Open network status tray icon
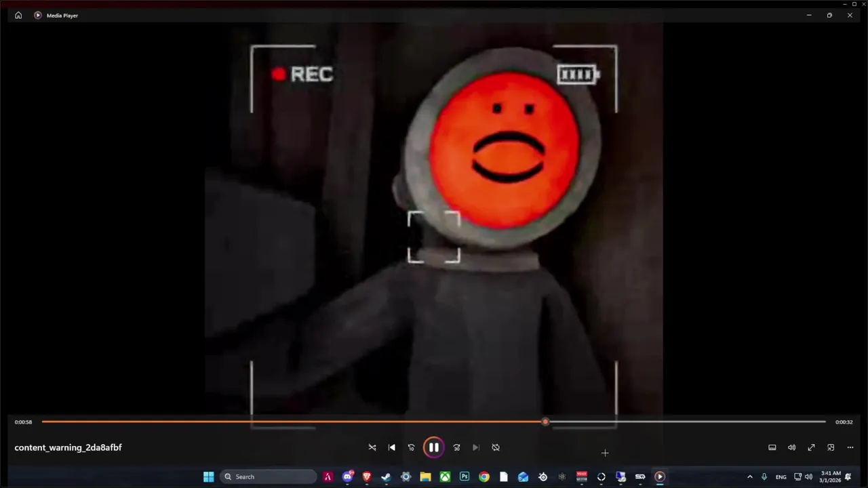 [798, 476]
